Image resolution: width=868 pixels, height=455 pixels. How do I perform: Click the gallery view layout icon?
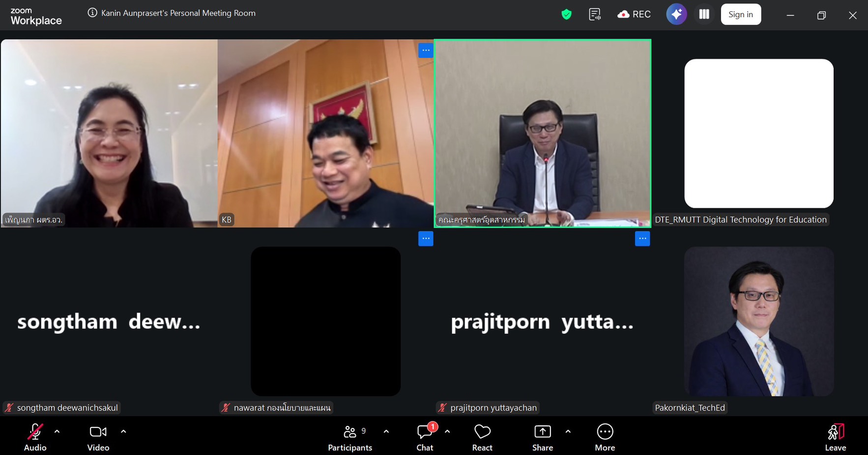[x=704, y=14]
